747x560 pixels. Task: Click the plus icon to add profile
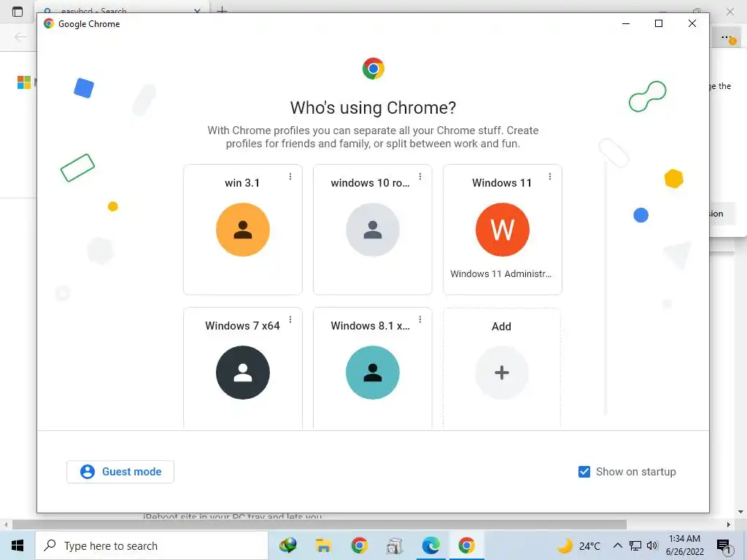click(502, 373)
